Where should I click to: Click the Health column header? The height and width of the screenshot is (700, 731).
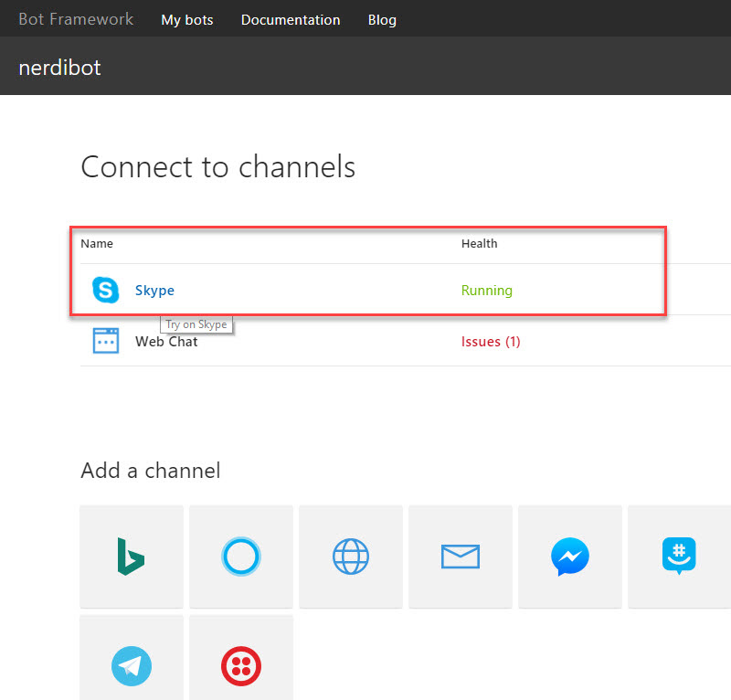(479, 243)
